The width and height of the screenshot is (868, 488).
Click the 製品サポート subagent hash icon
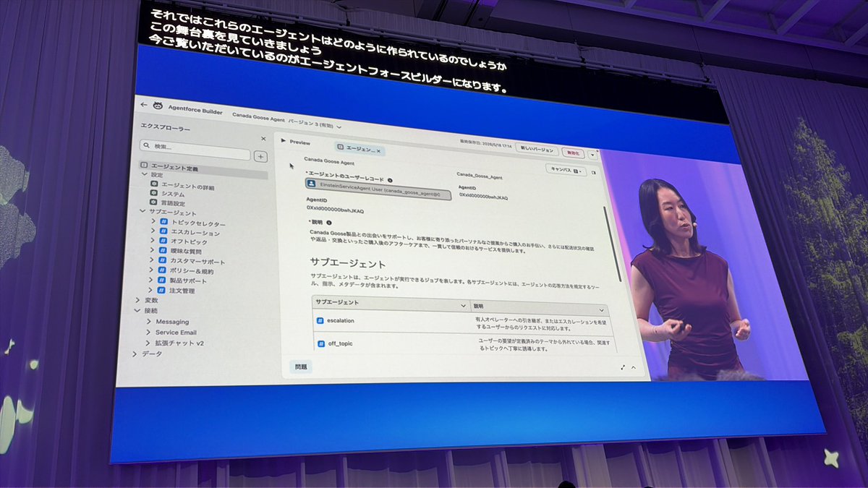[162, 279]
